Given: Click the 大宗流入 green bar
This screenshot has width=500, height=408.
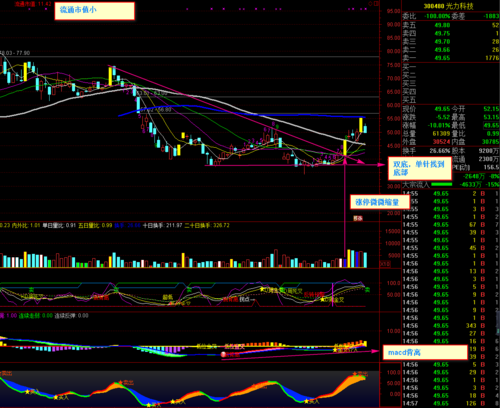Looking at the screenshot, I should pos(442,184).
